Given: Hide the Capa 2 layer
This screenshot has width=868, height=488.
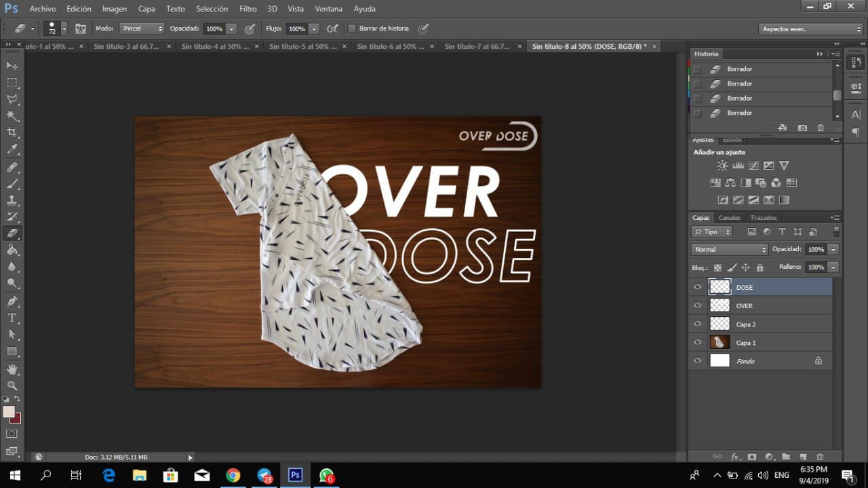Looking at the screenshot, I should pyautogui.click(x=697, y=324).
